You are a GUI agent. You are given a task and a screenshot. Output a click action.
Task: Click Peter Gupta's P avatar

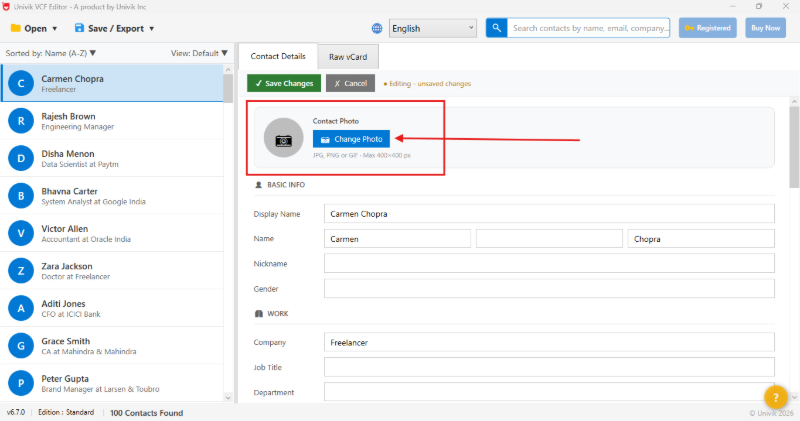21,383
